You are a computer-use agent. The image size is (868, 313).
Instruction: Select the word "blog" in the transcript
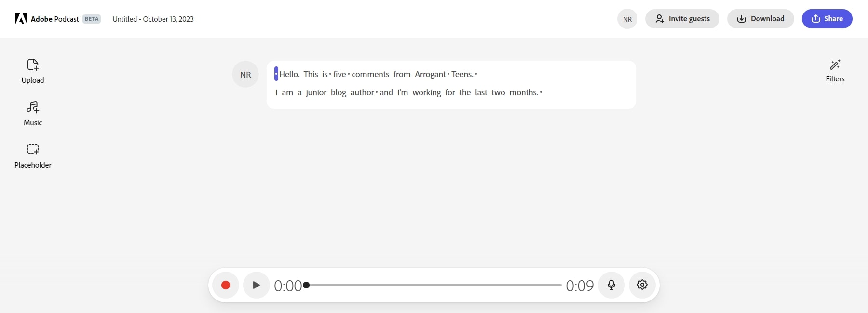(339, 92)
